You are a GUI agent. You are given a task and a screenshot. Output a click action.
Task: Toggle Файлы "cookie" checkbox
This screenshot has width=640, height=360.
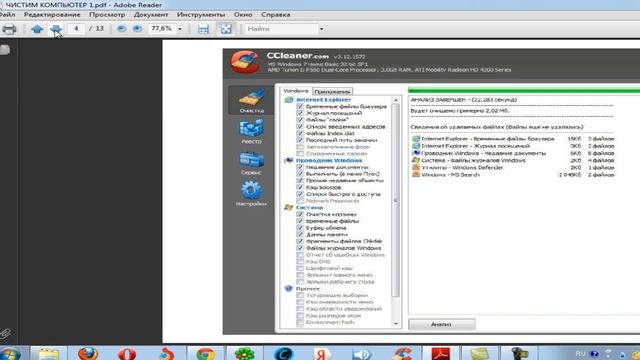(300, 120)
